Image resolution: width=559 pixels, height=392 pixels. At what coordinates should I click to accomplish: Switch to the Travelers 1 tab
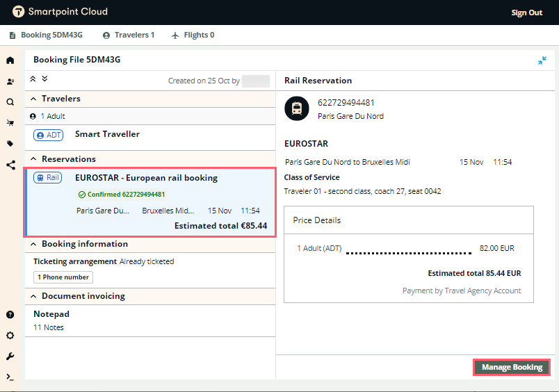129,35
